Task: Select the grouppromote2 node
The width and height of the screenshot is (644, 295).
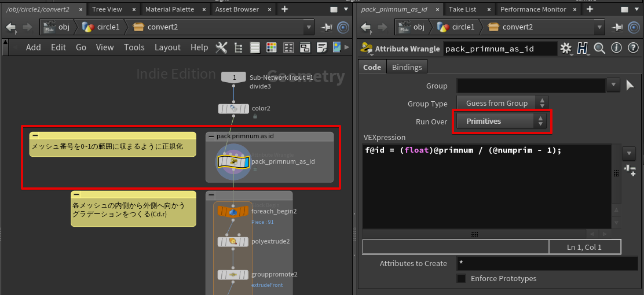Action: [233, 274]
